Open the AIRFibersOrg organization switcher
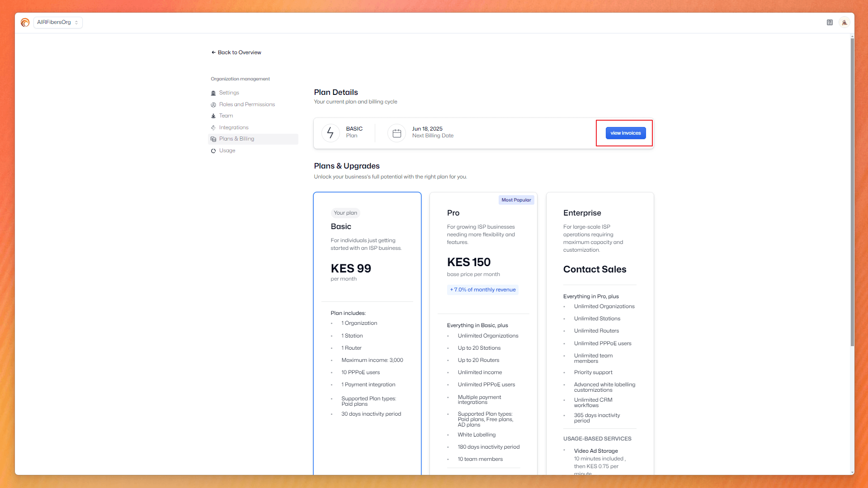Viewport: 868px width, 488px height. click(x=53, y=22)
